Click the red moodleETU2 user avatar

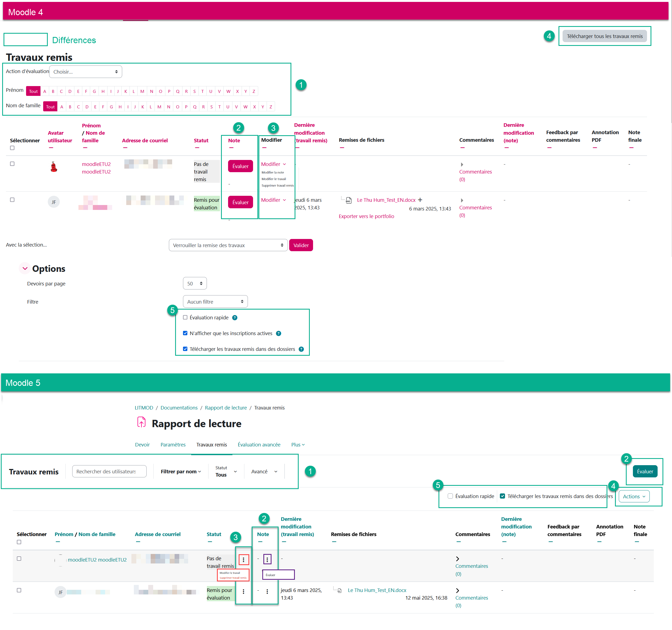54,167
